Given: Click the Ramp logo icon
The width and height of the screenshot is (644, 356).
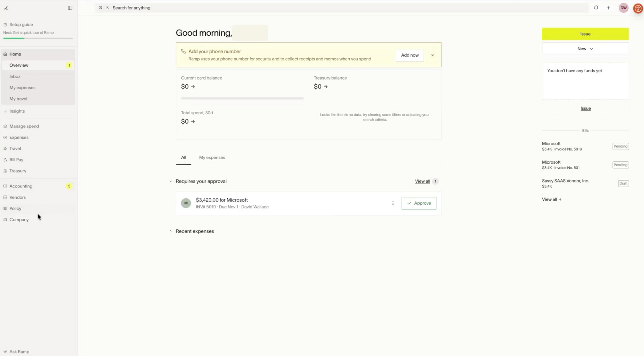Looking at the screenshot, I should click(6, 8).
